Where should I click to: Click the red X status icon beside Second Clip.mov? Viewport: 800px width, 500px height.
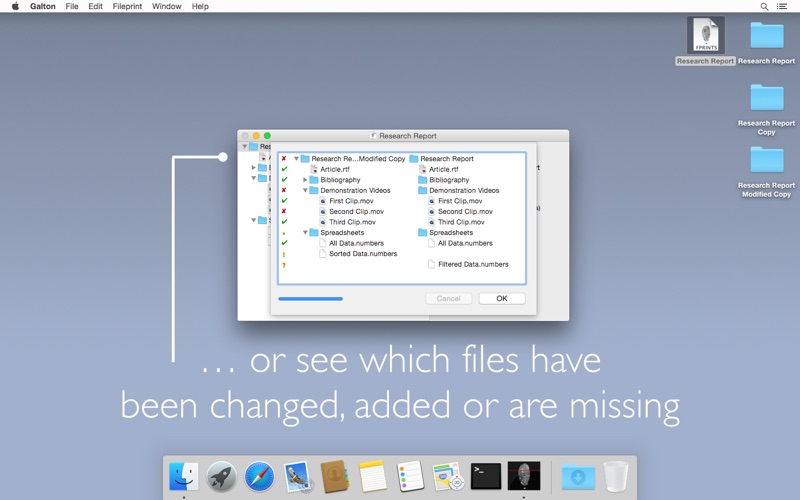[284, 211]
